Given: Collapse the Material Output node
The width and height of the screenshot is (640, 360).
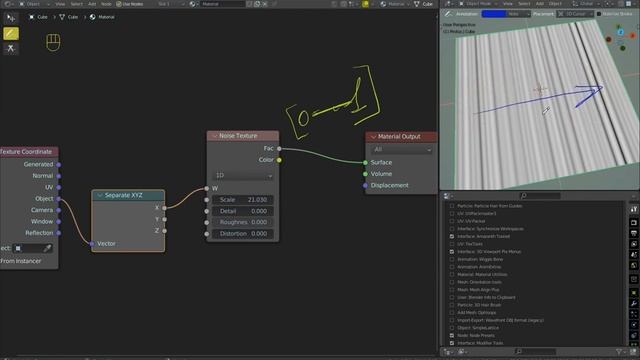Looking at the screenshot, I should [x=373, y=137].
